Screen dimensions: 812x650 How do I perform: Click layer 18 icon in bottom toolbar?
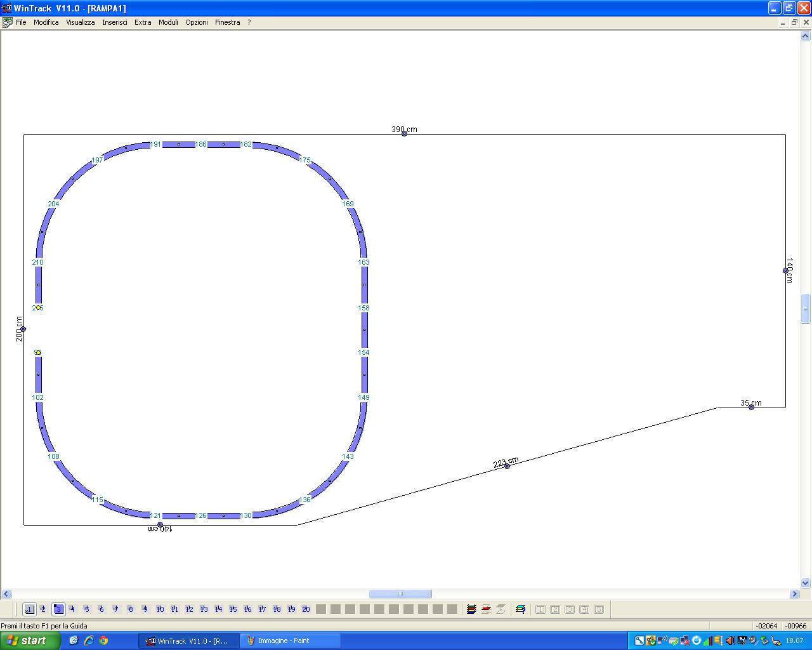coord(277,609)
